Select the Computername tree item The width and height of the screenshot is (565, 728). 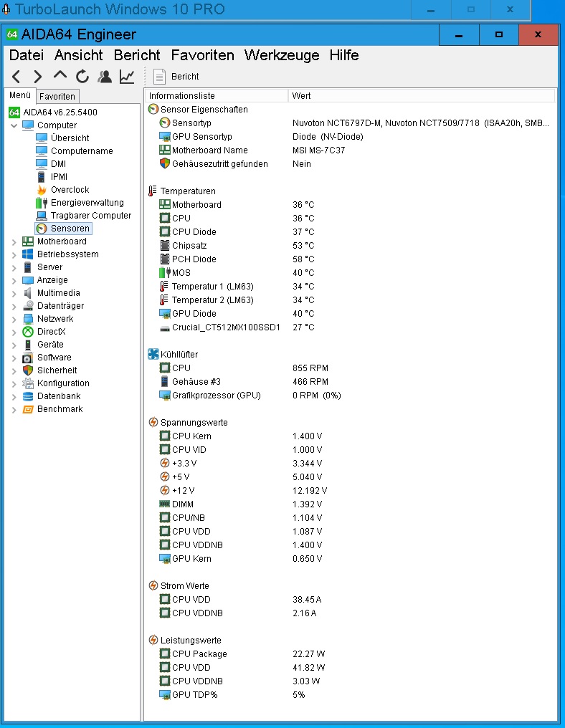(x=75, y=151)
